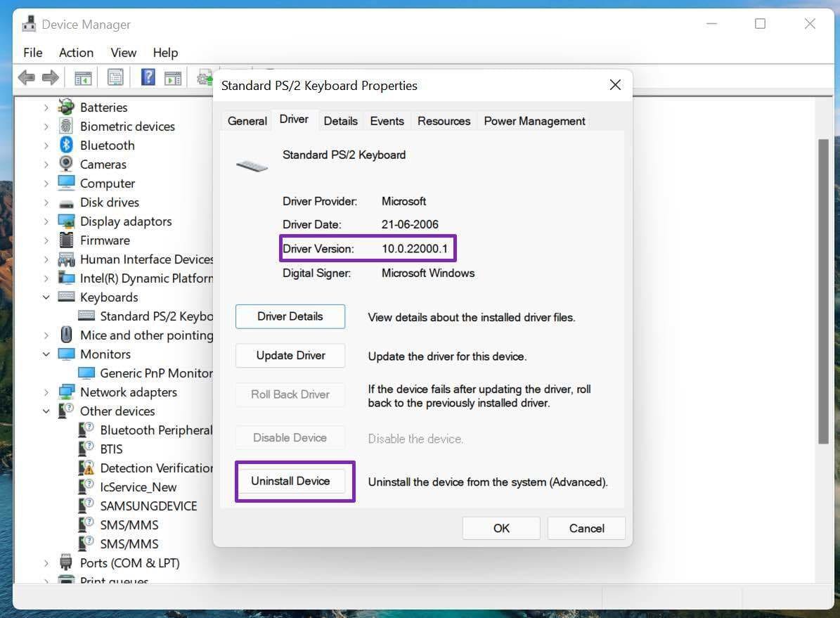The width and height of the screenshot is (840, 618).
Task: Click the Display adaptors category icon
Action: [x=66, y=221]
